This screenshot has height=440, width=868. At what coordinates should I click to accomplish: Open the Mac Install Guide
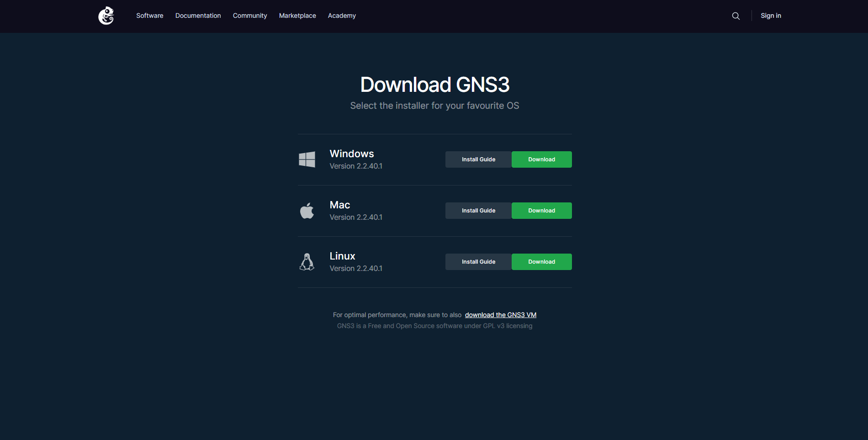(x=478, y=211)
